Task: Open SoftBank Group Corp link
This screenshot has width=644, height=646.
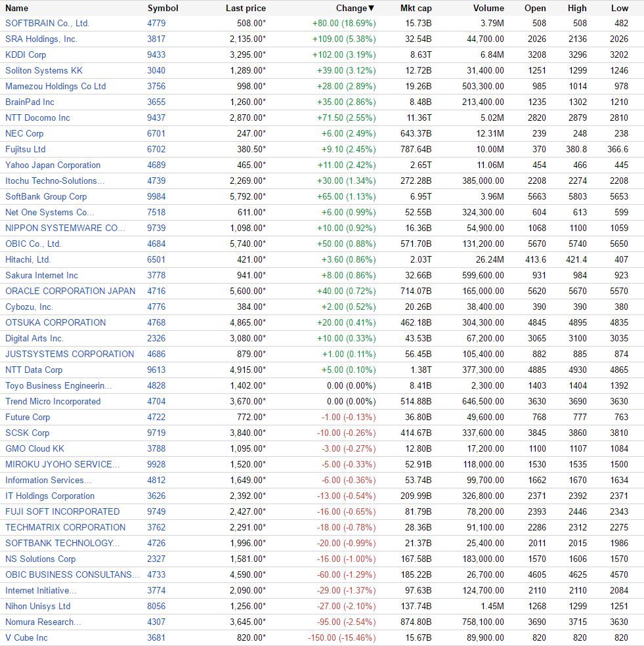Action: (46, 197)
